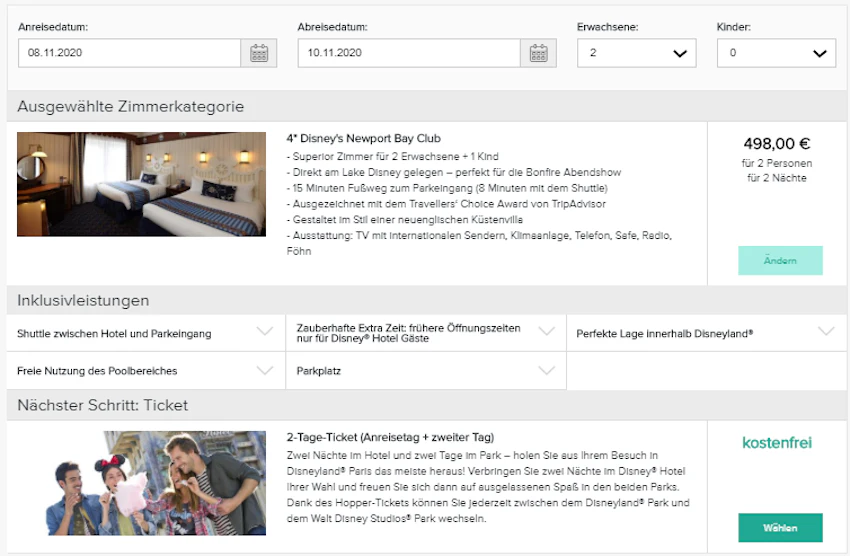The width and height of the screenshot is (850, 556).
Task: Click the Ändern button
Action: pos(780,261)
